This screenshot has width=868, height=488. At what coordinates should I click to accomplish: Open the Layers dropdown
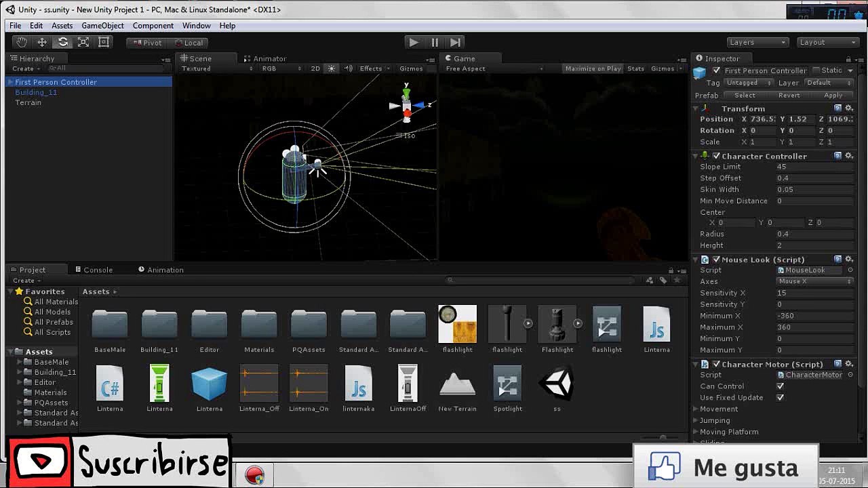757,42
